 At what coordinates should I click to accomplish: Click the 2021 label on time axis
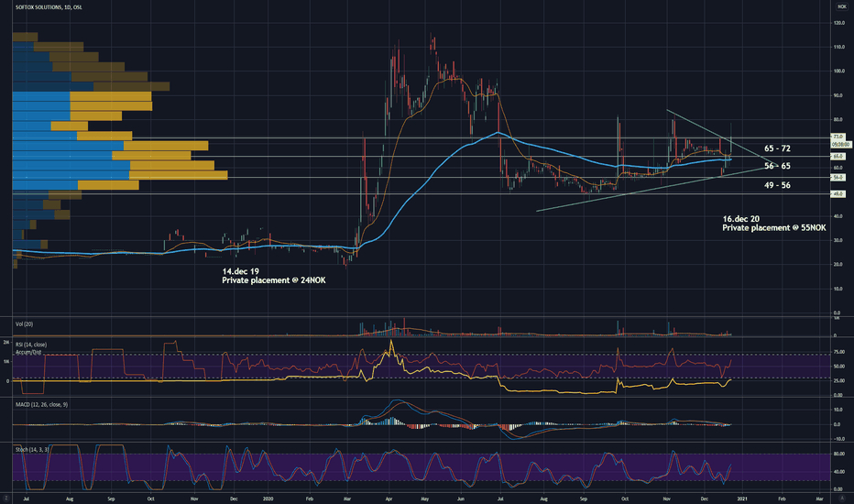[x=741, y=499]
